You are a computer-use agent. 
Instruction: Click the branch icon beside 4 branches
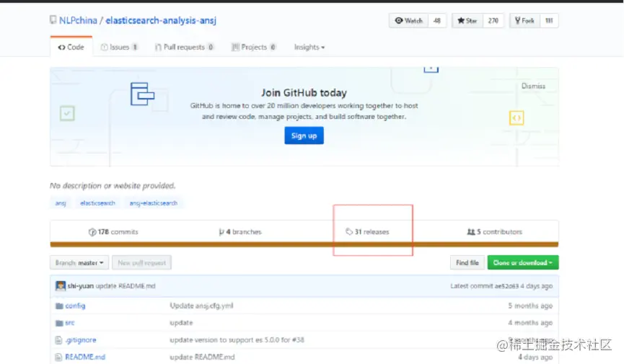pos(221,231)
